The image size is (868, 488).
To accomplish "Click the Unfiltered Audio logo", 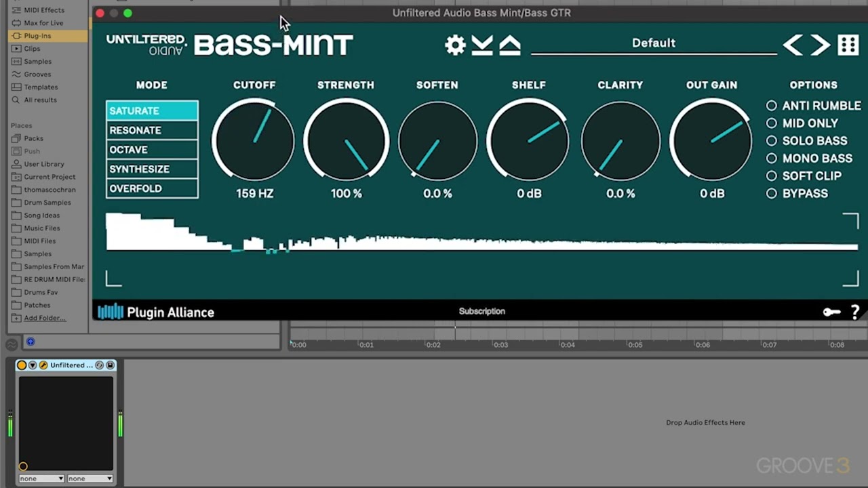I will [146, 44].
